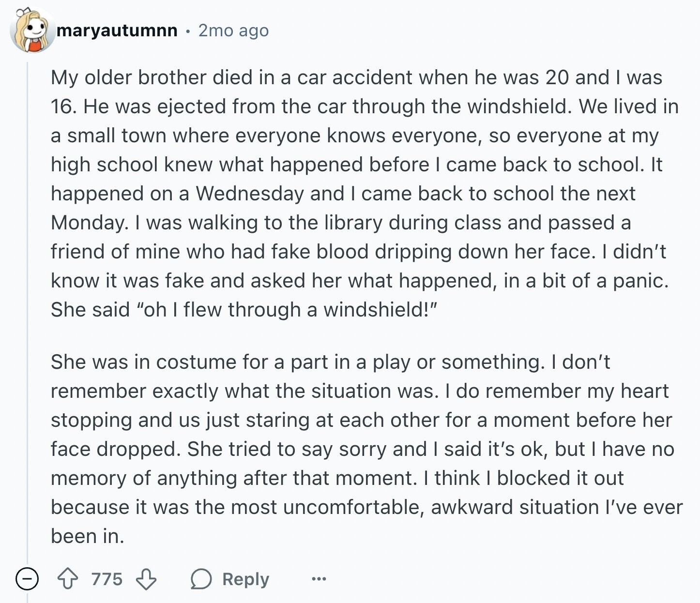Click the line starting "She was in costume"
The image size is (700, 603).
(x=330, y=362)
